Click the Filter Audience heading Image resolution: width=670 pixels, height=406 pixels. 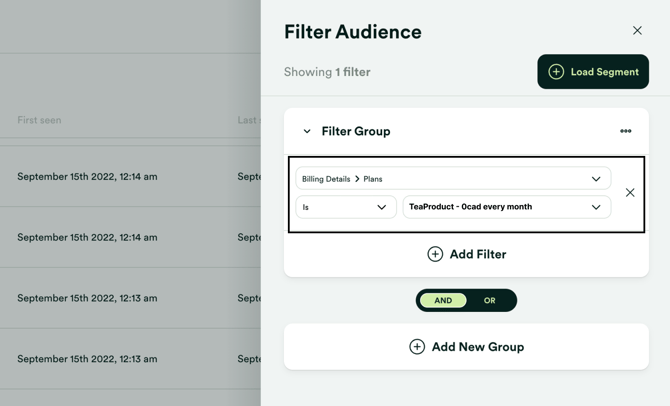353,32
